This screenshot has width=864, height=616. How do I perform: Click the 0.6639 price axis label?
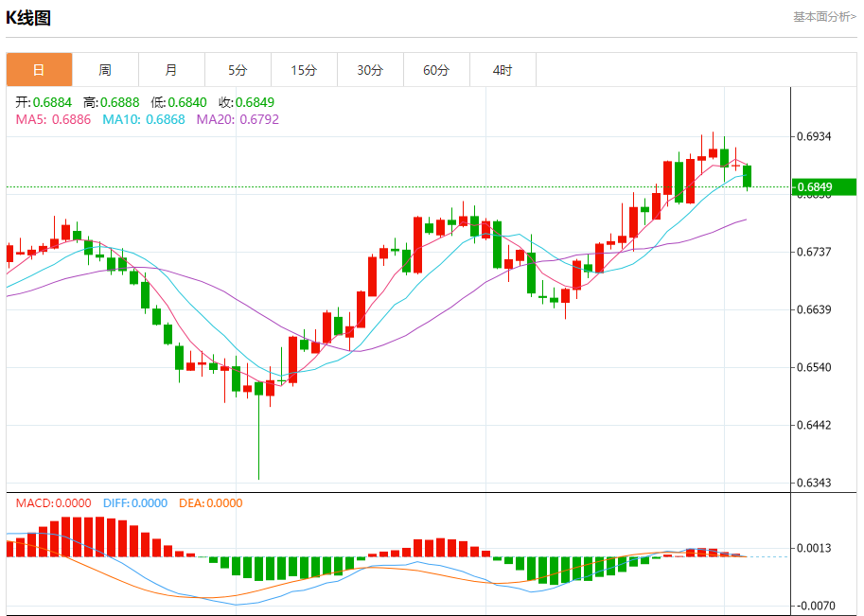coord(814,309)
